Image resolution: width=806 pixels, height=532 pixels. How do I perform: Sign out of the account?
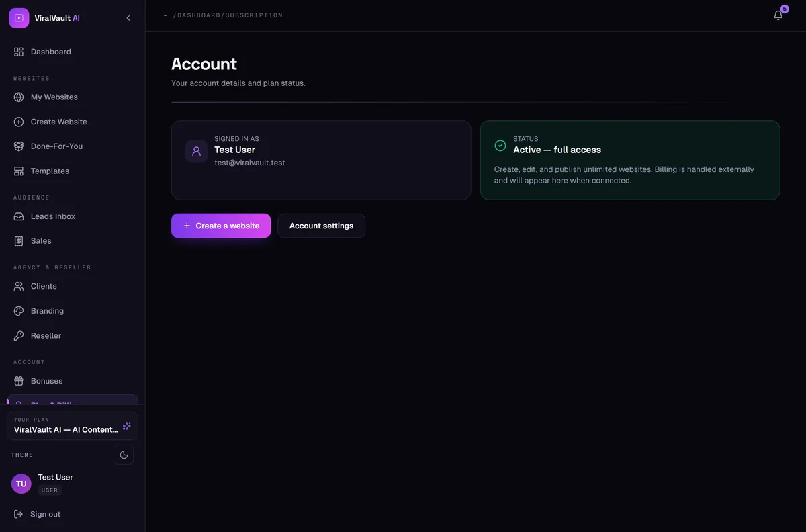pyautogui.click(x=73, y=514)
